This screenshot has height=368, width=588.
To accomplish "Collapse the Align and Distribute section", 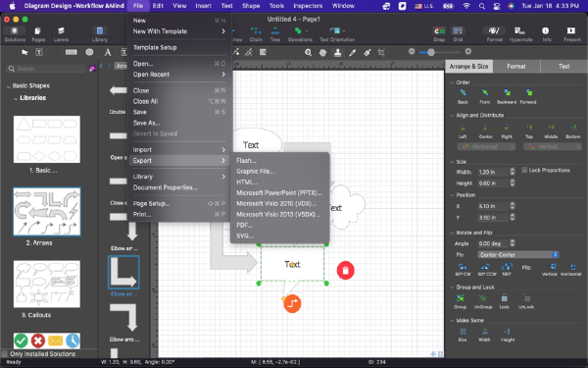I will tap(452, 115).
